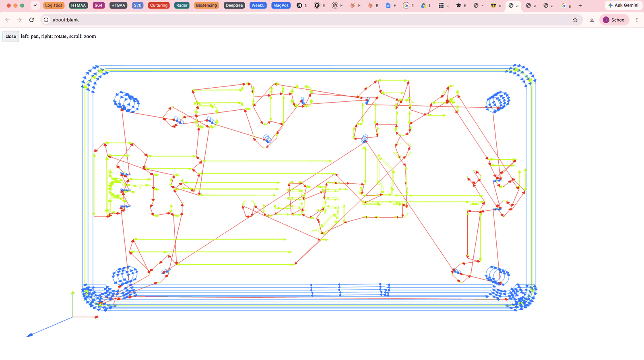The width and height of the screenshot is (644, 360).
Task: Go forward to the next page
Action: (19, 20)
